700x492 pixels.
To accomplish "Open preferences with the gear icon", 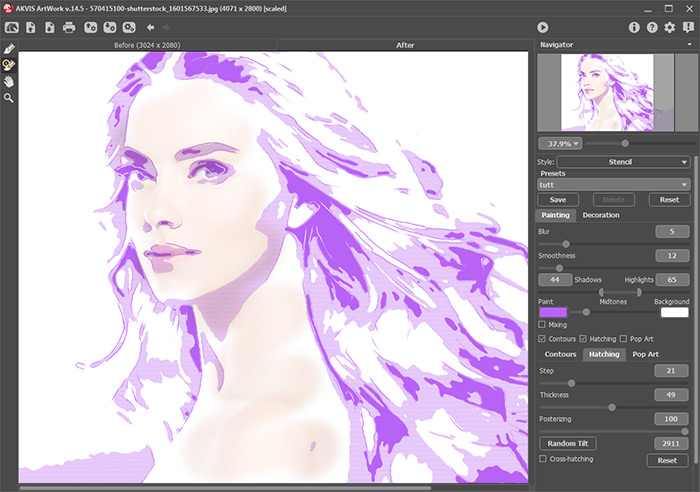I will tap(670, 27).
